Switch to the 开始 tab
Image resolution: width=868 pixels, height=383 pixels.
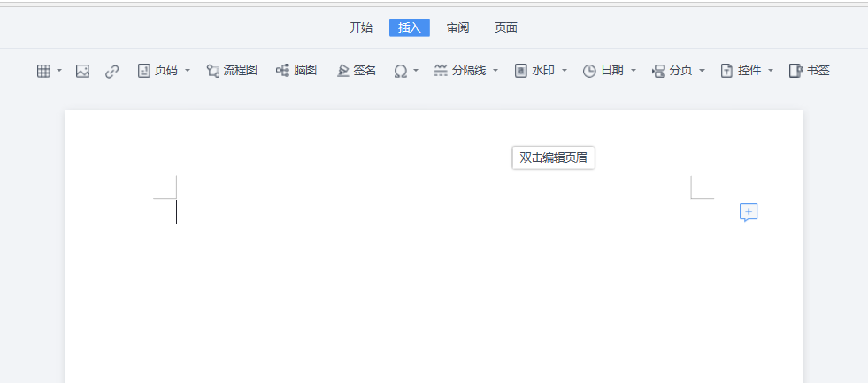(361, 27)
